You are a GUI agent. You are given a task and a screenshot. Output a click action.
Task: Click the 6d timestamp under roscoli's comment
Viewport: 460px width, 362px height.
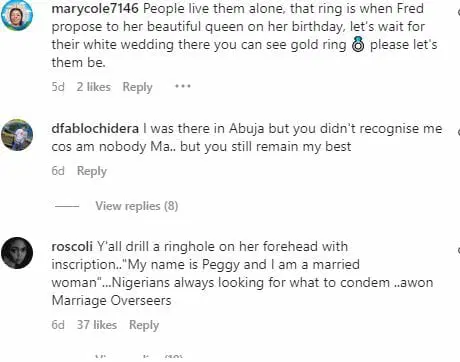click(x=58, y=325)
